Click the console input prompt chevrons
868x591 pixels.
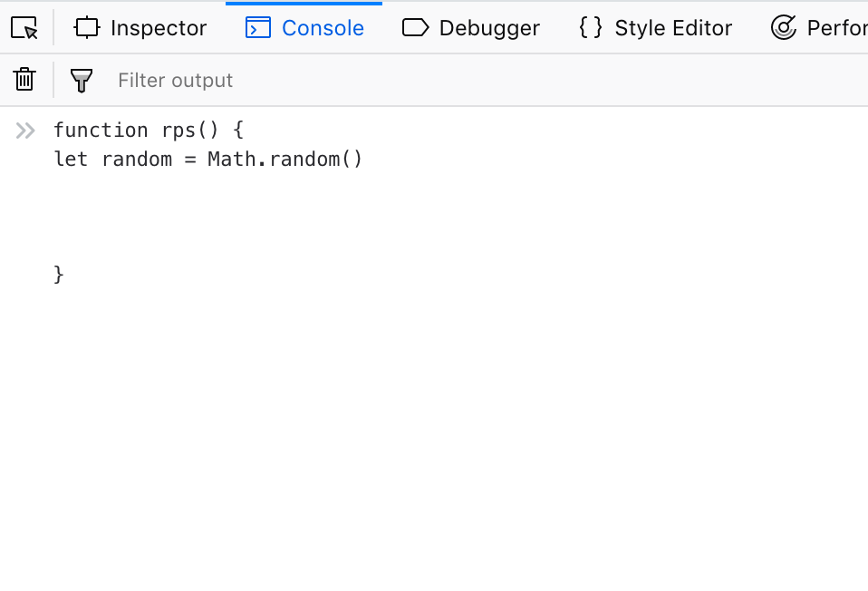[25, 131]
